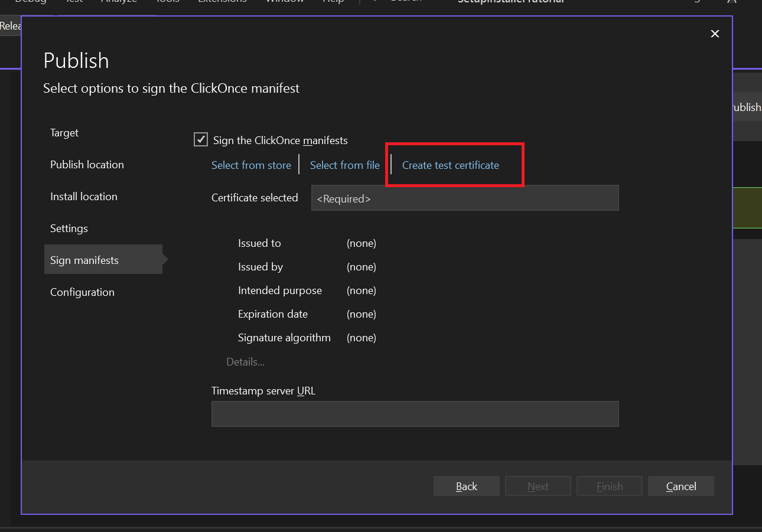
Task: Choose Select from store
Action: (x=251, y=165)
